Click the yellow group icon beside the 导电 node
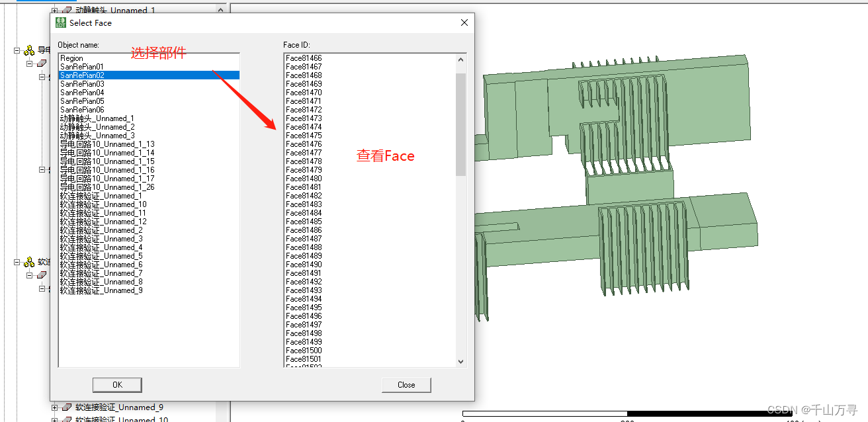Screen dimensions: 868x422 [29, 50]
